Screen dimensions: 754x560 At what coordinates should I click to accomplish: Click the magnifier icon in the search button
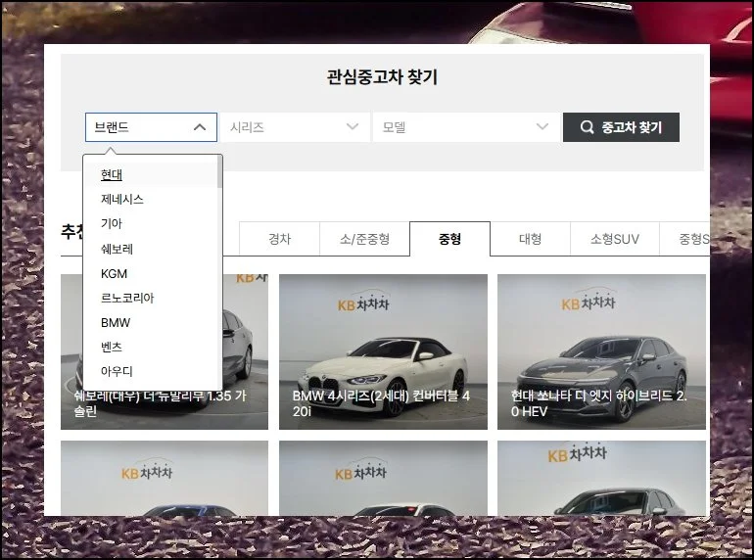coord(587,127)
